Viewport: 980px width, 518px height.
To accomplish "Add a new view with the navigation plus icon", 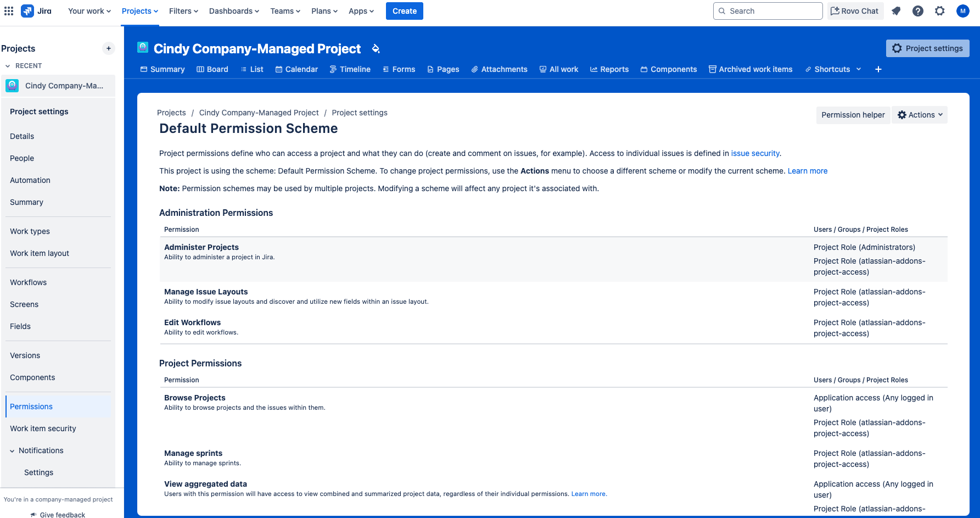I will (878, 69).
